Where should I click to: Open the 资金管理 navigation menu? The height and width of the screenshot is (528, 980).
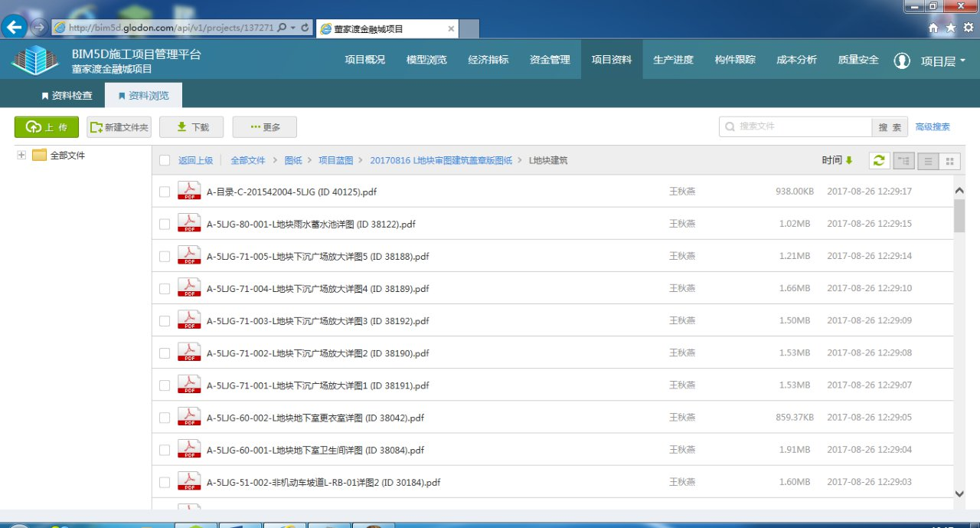pos(550,60)
